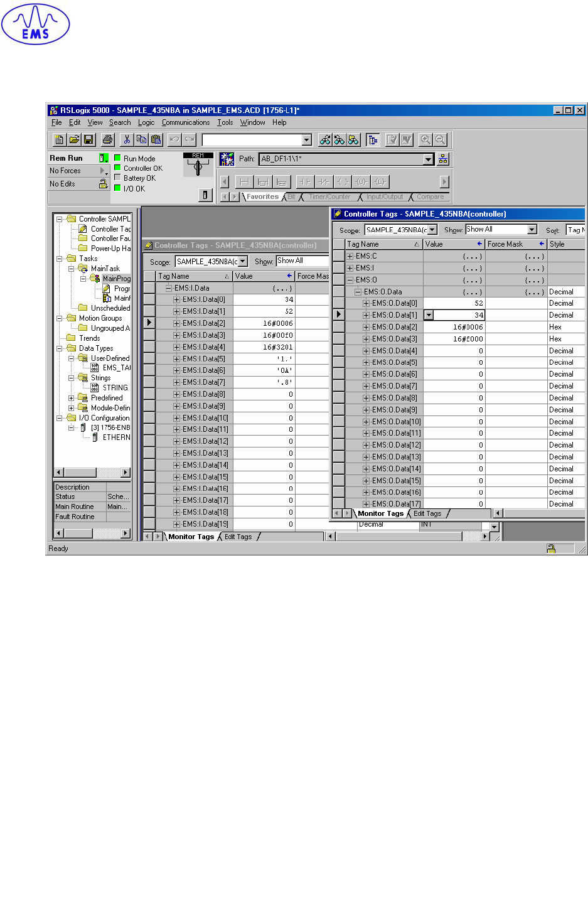Click the lock icon next to No Edits
Viewport: 588px width, 900px height.
103,184
